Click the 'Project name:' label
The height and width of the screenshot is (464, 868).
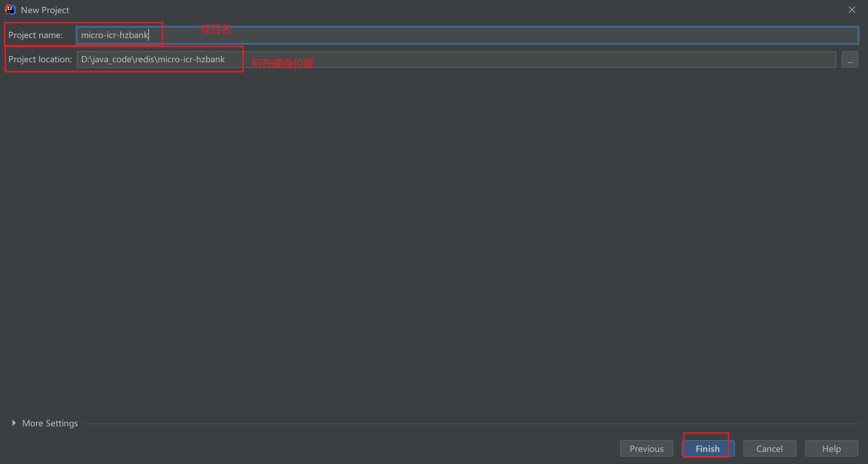tap(35, 35)
